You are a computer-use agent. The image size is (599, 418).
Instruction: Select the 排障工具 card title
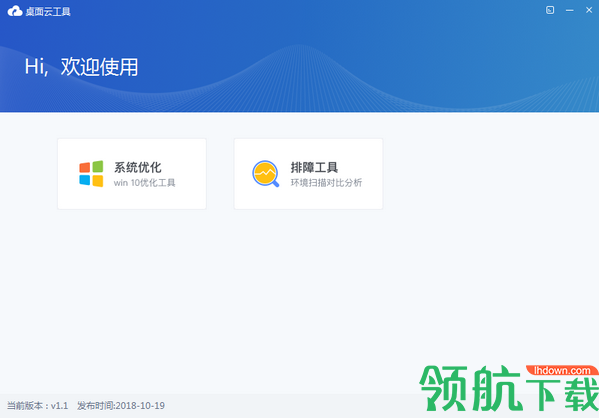pos(314,167)
